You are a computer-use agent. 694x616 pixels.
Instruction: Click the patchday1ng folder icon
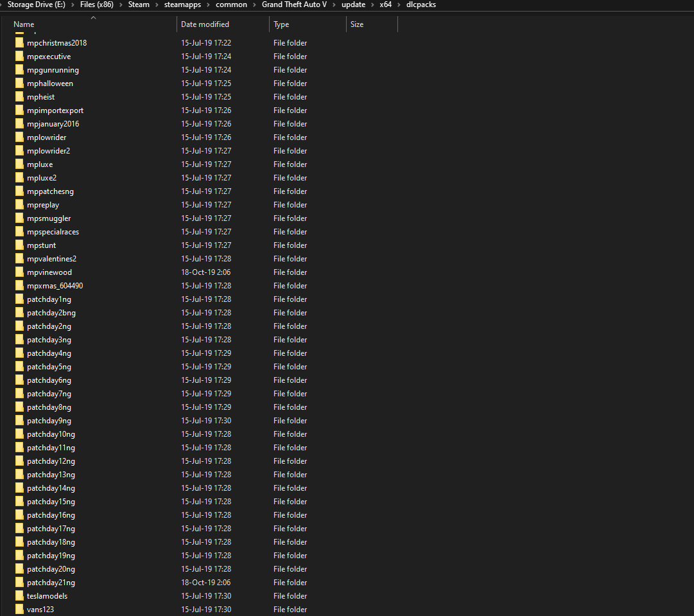point(19,299)
